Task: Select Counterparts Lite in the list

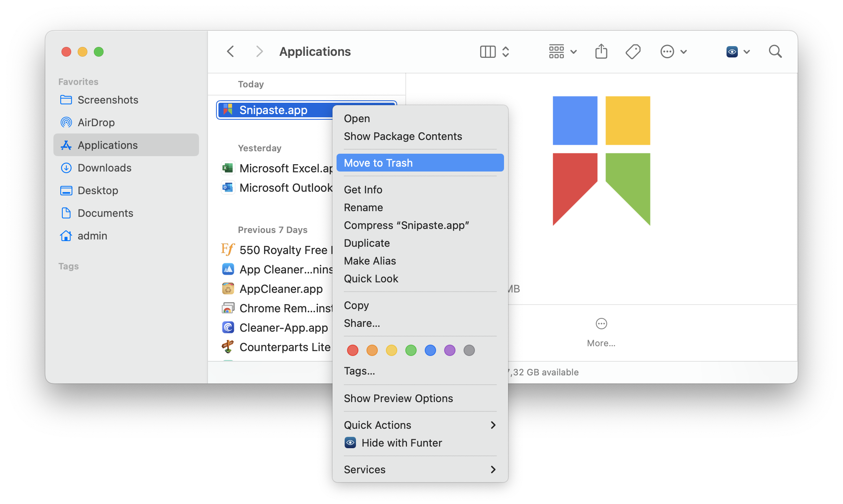Action: pyautogui.click(x=277, y=347)
